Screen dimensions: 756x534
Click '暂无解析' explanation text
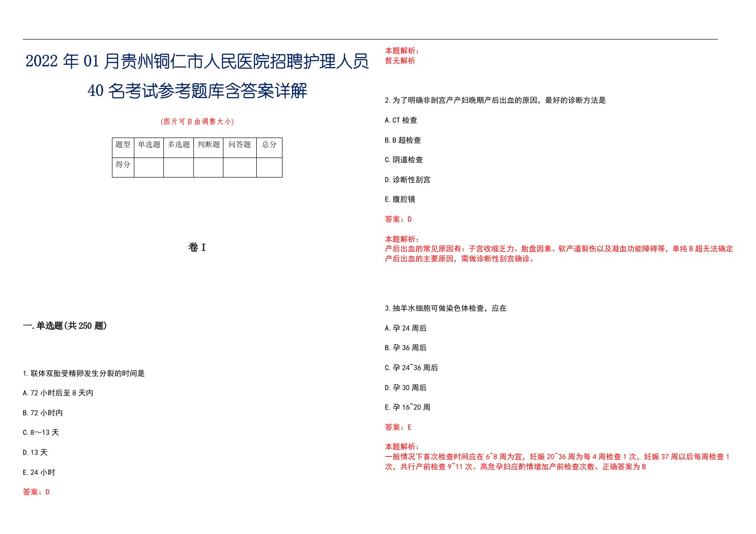(400, 61)
